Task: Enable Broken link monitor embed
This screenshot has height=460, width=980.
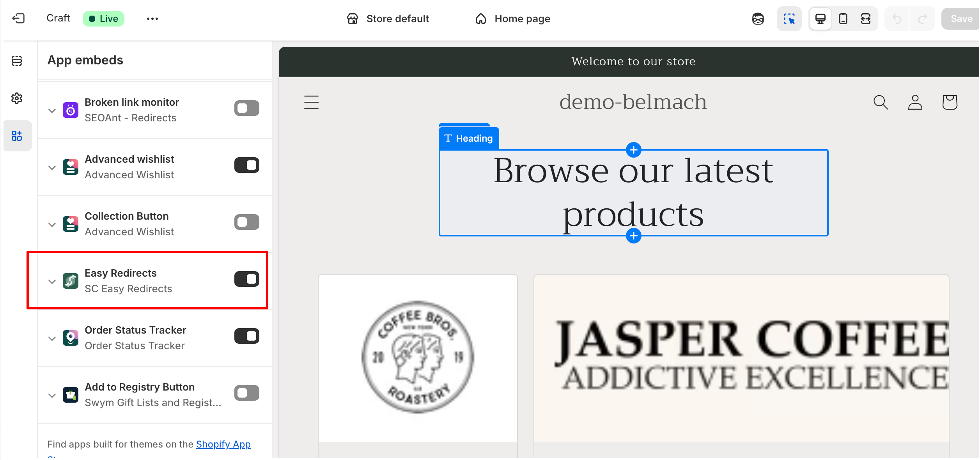Action: click(246, 108)
